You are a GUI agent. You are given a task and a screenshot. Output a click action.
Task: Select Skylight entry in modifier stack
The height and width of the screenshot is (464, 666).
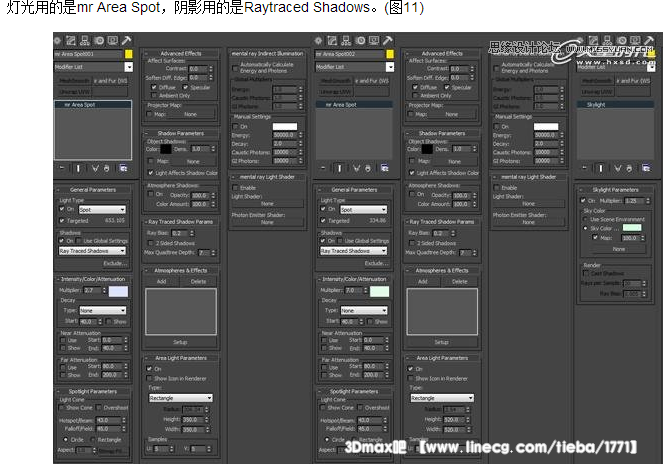click(x=615, y=105)
